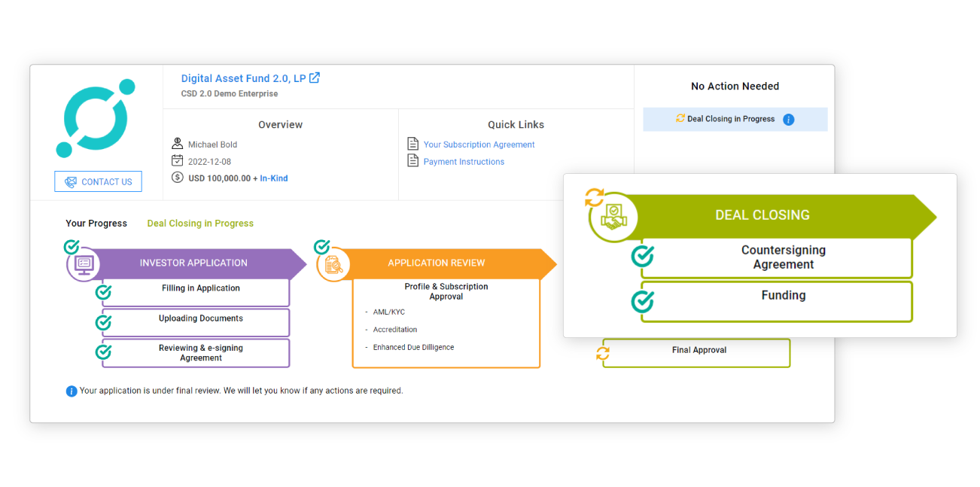
Task: Click the checkmark beside Countersigning Agreement
Action: (642, 256)
